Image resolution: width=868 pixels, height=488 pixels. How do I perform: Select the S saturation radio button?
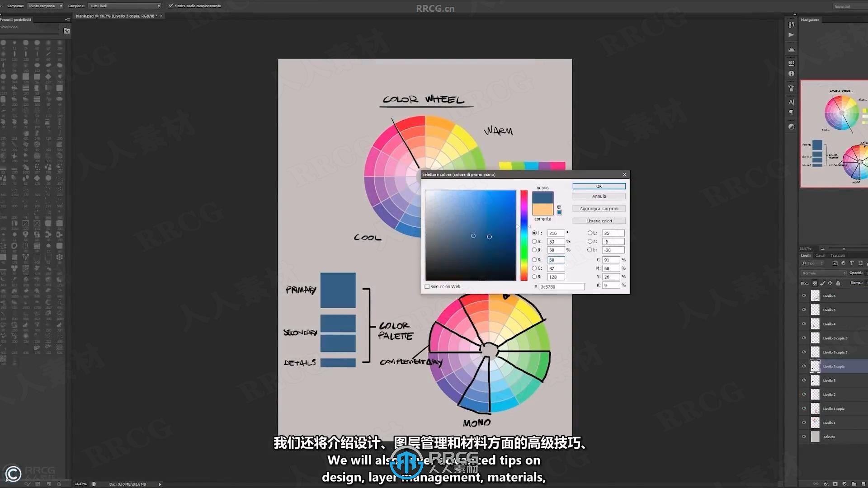(534, 242)
